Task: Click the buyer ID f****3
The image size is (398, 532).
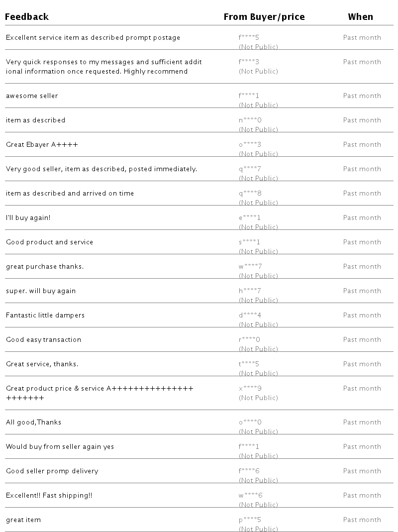Action: (x=249, y=62)
